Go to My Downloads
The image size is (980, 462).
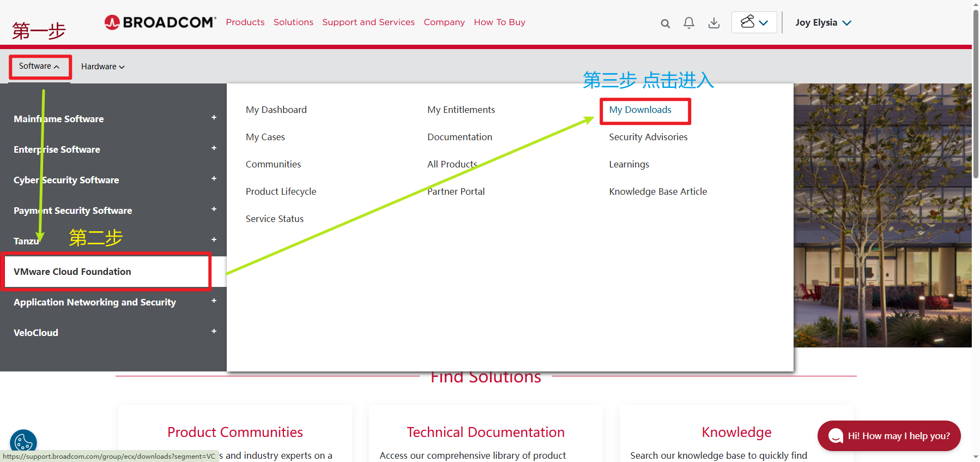tap(640, 110)
